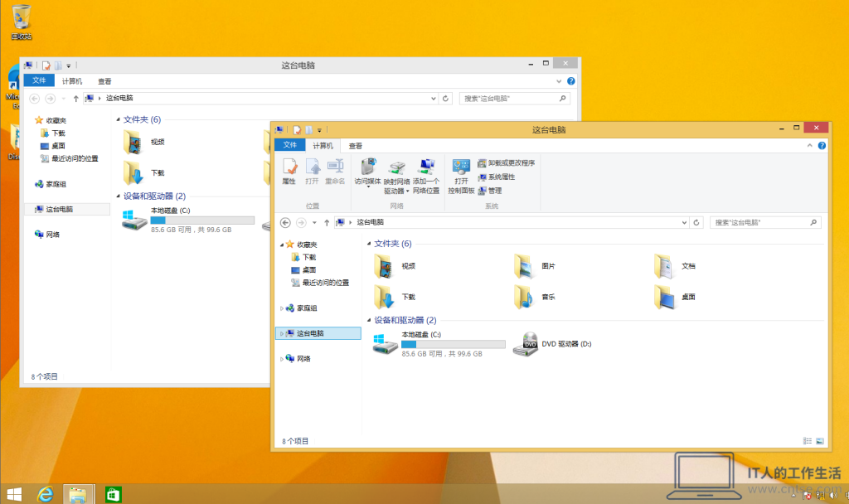This screenshot has height=504, width=849.
Task: Select 下载 in back window navigation pane
Action: (x=53, y=133)
